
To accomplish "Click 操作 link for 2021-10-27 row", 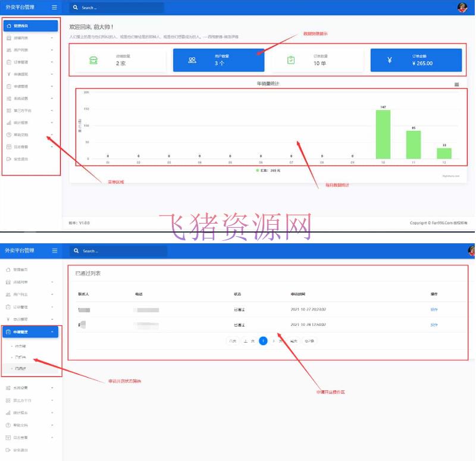I will coord(434,309).
